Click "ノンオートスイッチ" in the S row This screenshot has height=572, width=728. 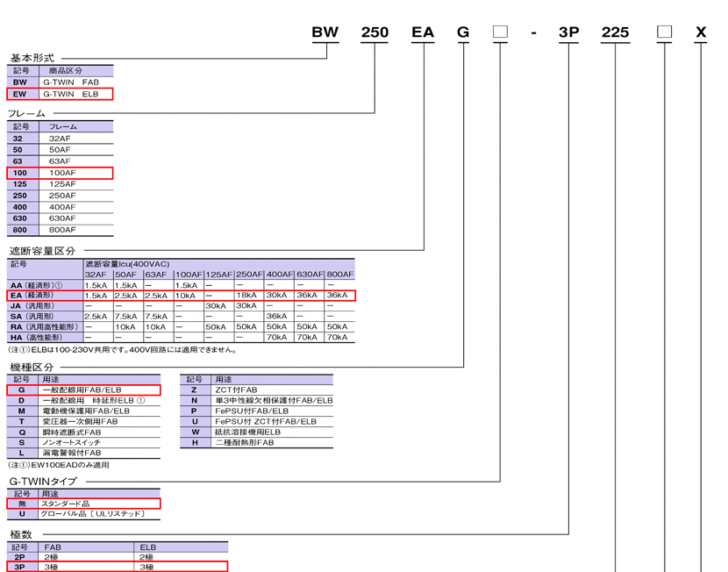(72, 442)
